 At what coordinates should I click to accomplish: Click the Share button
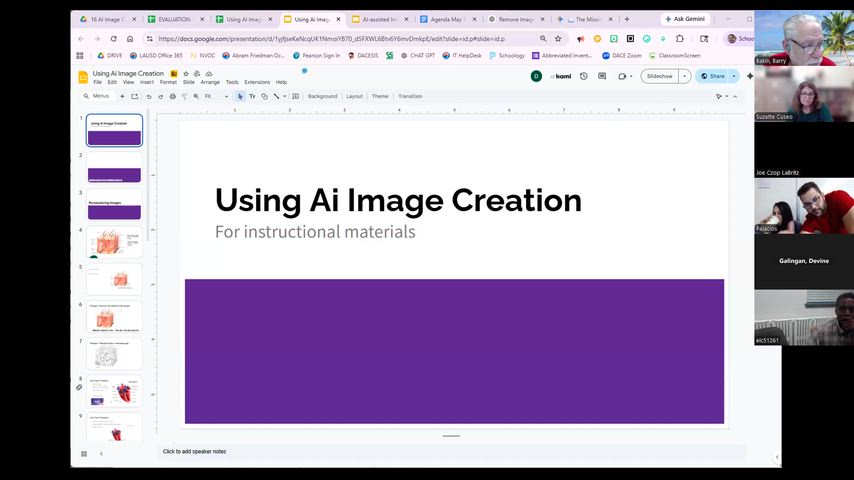coord(713,76)
